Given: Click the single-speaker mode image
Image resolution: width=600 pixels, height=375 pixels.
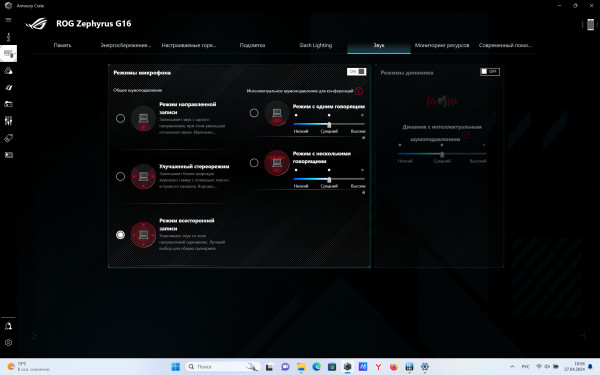Looking at the screenshot, I should pos(277,113).
